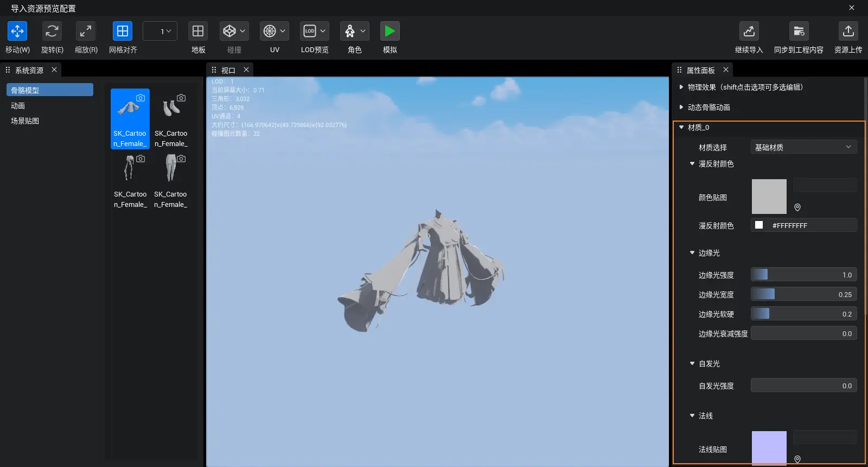Select the Scale (R) tool

click(x=86, y=31)
